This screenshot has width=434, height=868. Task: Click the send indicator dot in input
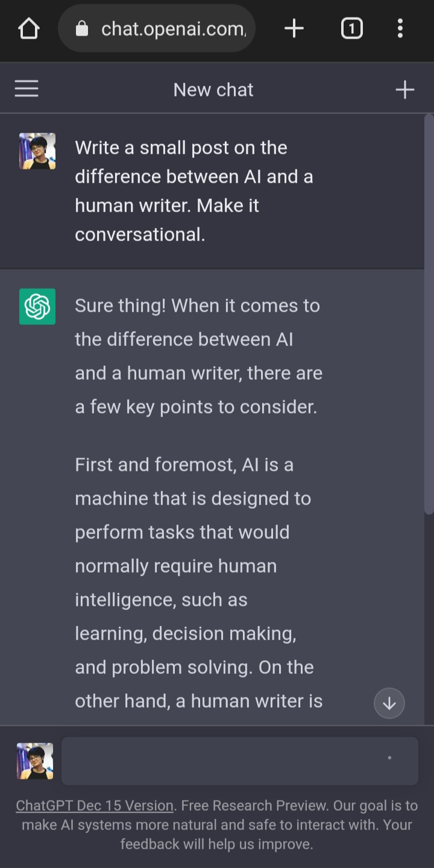389,758
